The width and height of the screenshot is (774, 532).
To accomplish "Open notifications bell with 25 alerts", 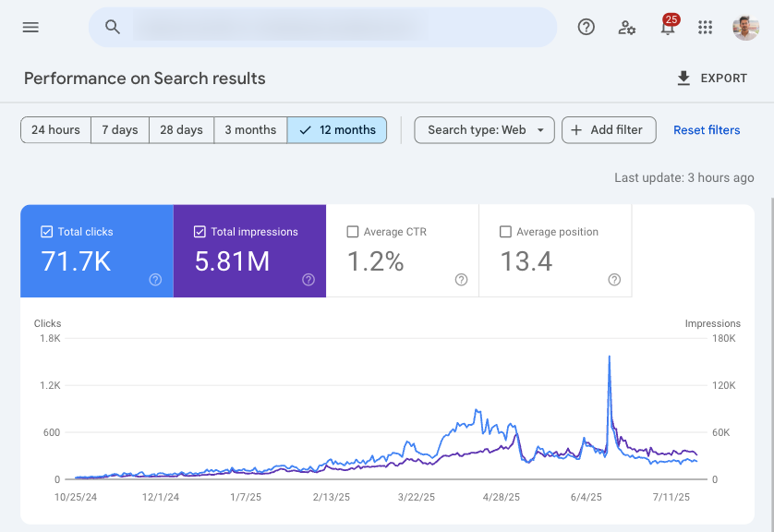I will (666, 28).
